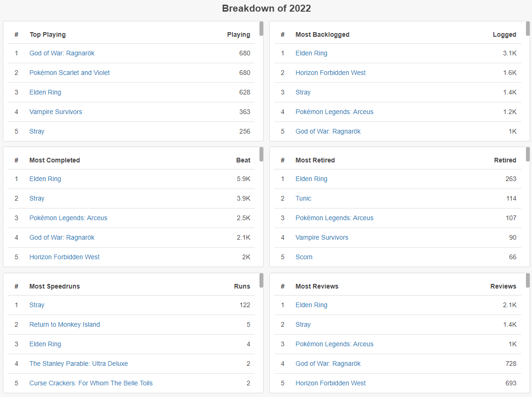
Task: Open Scorn in Most Retired list
Action: tap(304, 257)
